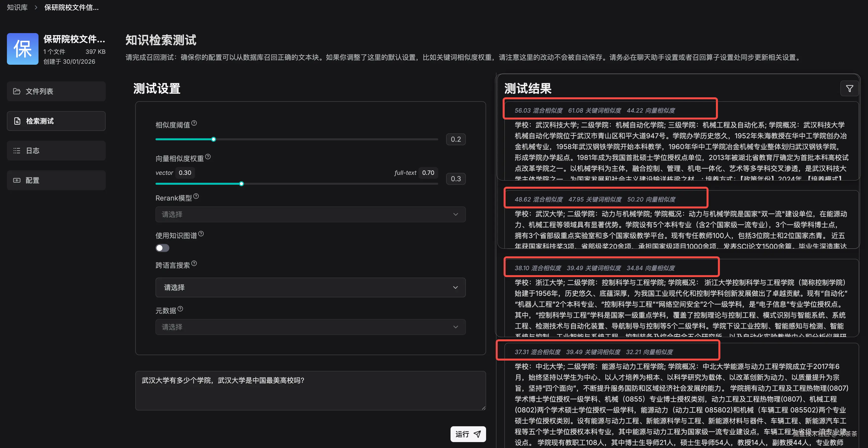The width and height of the screenshot is (868, 448).
Task: Click help icon next to 向量相似度权重
Action: (x=208, y=157)
